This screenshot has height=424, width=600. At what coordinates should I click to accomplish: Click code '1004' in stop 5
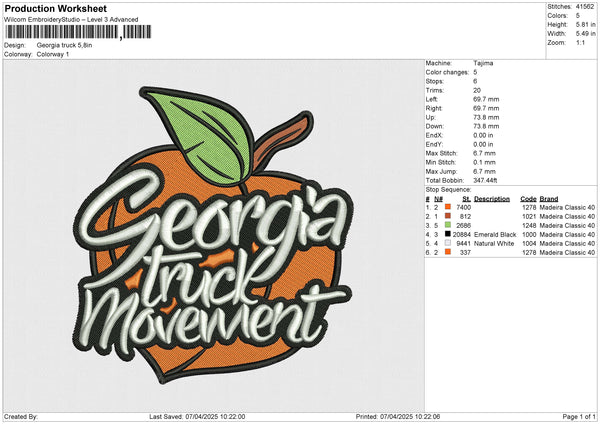[x=529, y=243]
